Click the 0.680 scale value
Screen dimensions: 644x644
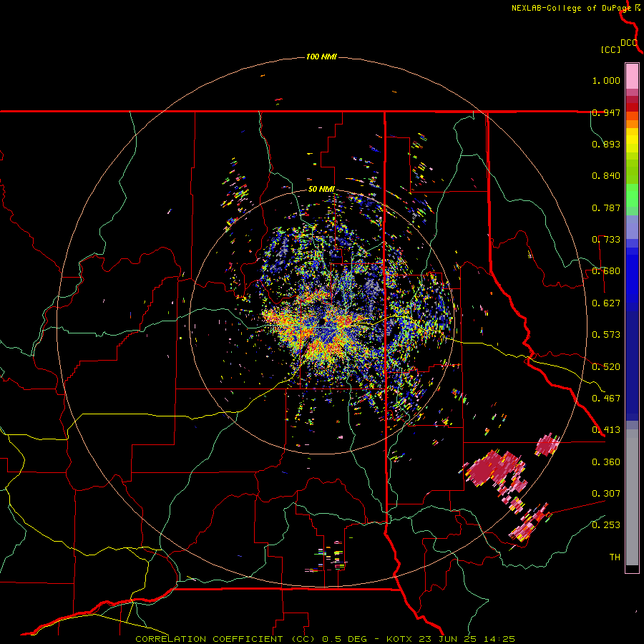click(x=606, y=271)
